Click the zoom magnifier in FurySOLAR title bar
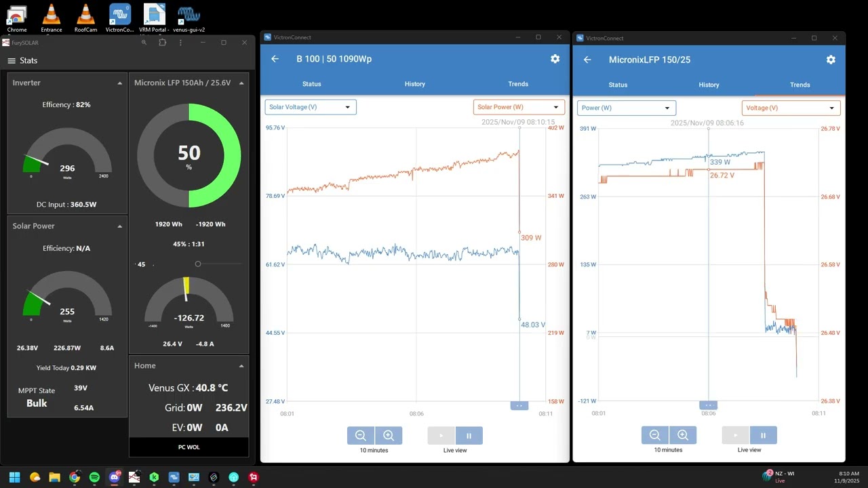This screenshot has height=488, width=868. click(x=144, y=43)
